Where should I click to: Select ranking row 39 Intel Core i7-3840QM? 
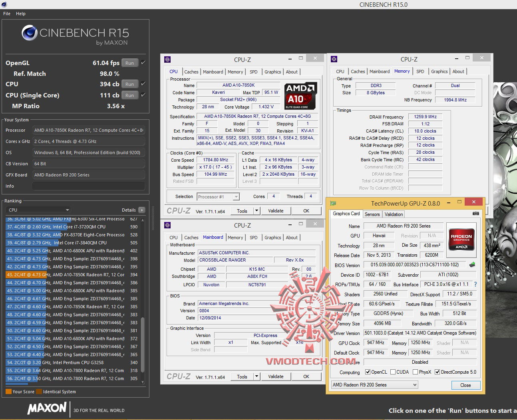point(72,243)
